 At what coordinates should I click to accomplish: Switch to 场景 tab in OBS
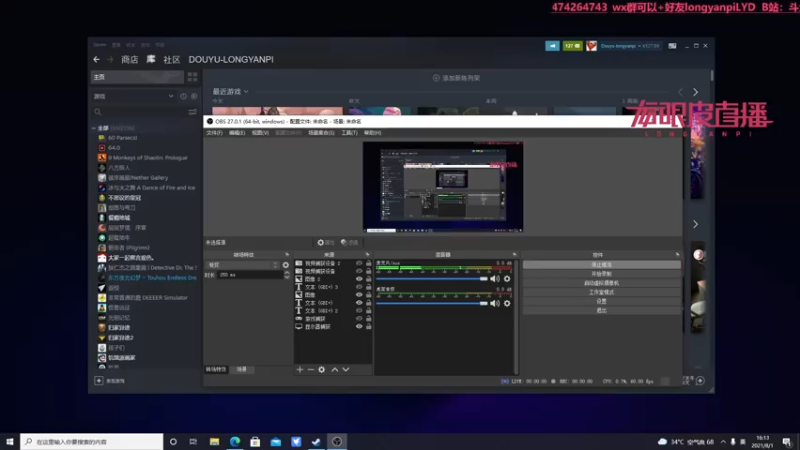click(x=241, y=369)
